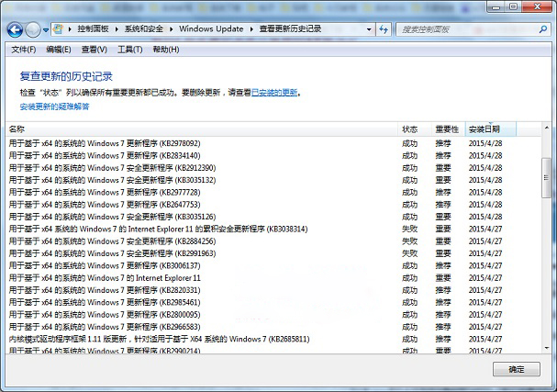This screenshot has height=392, width=557.
Task: Open the address bar history dropdown
Action: click(369, 29)
